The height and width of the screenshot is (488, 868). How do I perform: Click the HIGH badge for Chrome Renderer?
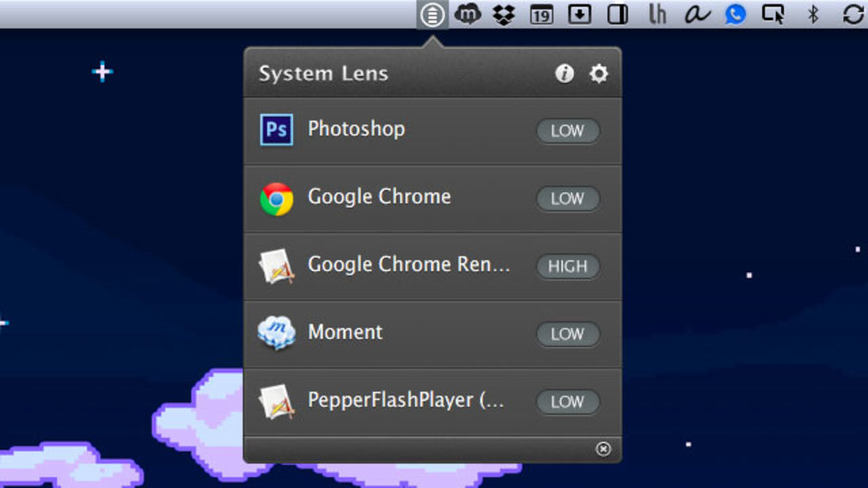(x=568, y=267)
